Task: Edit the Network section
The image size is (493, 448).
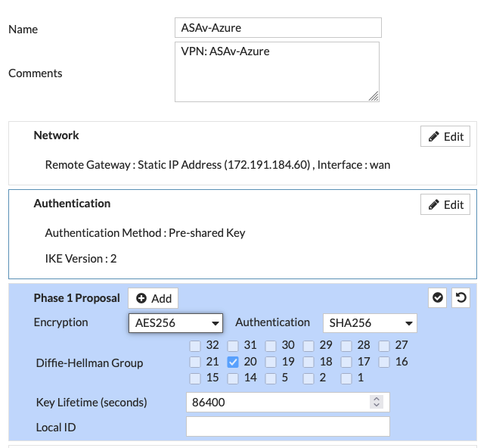Action: [445, 136]
